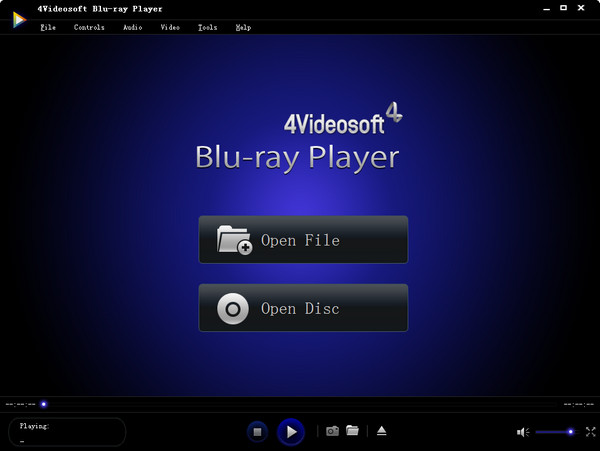
Task: Click the 'Playing:' status text
Action: [34, 426]
